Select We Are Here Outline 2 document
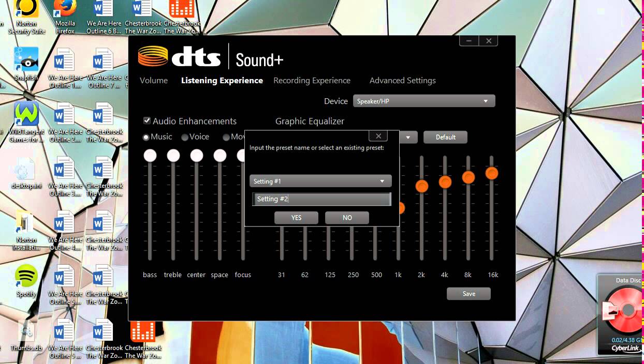Screen dimensions: 644x364 65,123
